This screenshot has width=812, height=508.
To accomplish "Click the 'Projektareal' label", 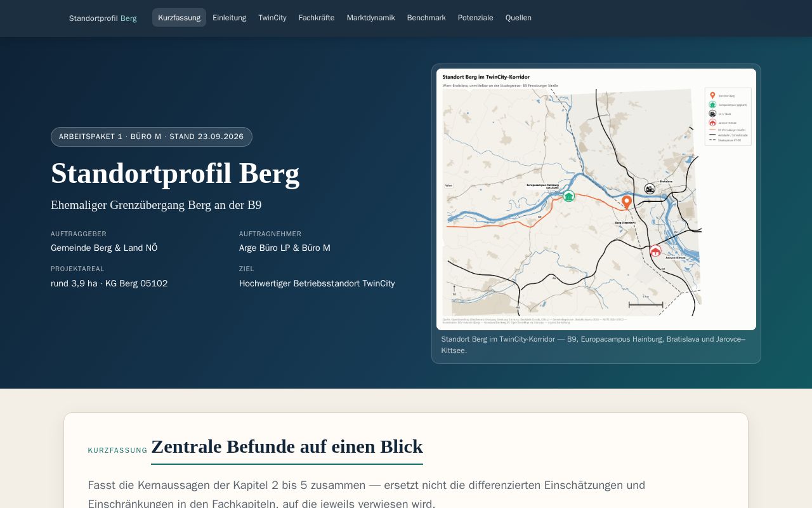I will (77, 269).
